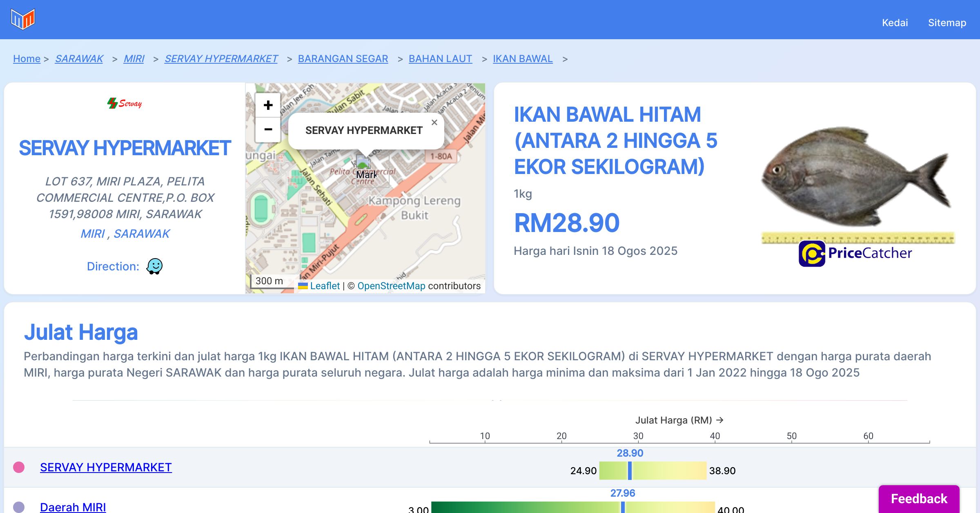Open the Kedai menu item
The width and height of the screenshot is (980, 513).
(x=895, y=22)
